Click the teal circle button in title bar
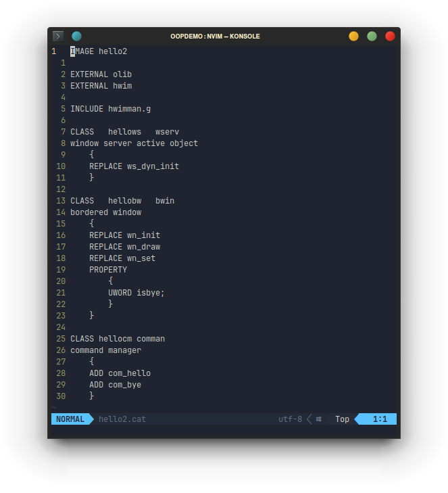This screenshot has width=448, height=493. click(x=76, y=36)
